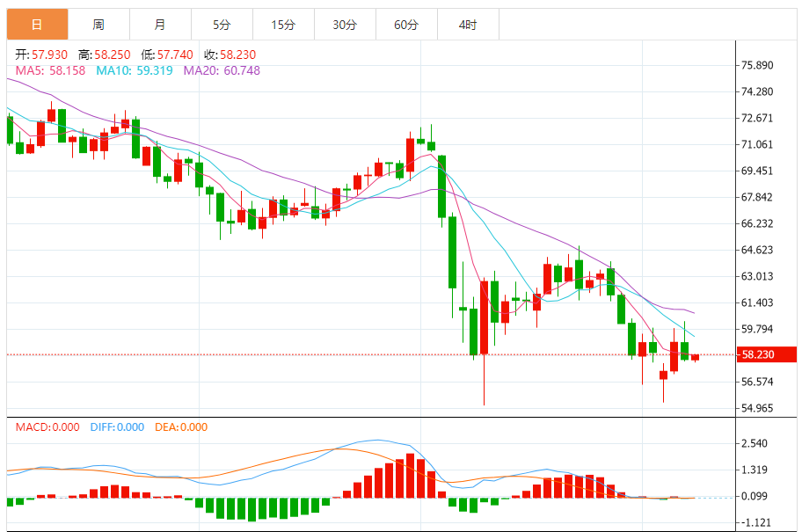
Task: Click the 1.319 MACD axis label
Action: [755, 470]
